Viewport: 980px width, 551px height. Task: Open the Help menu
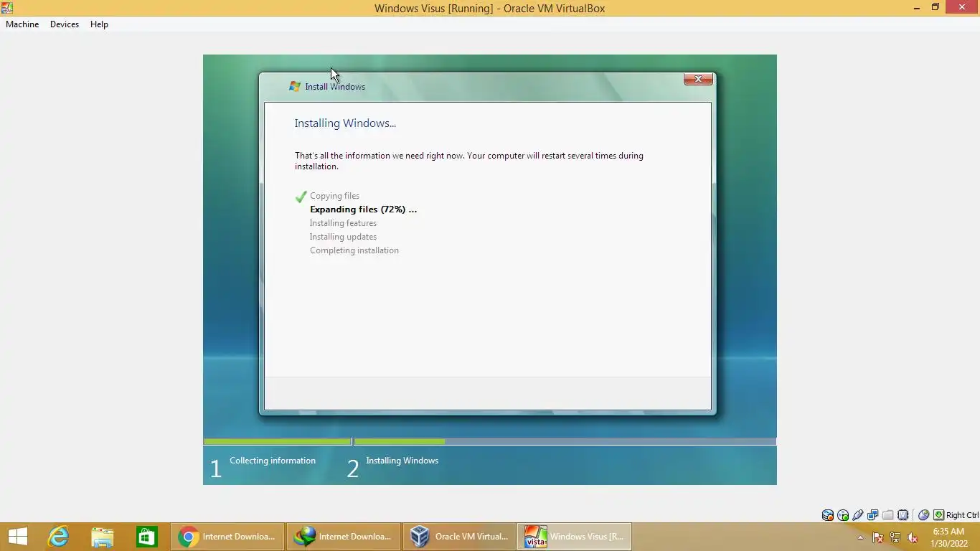99,24
